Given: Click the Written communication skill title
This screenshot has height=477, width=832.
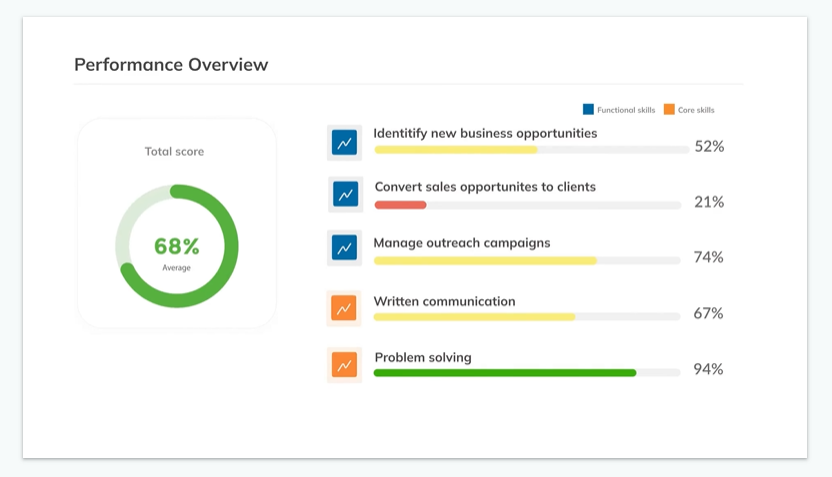Looking at the screenshot, I should point(444,301).
